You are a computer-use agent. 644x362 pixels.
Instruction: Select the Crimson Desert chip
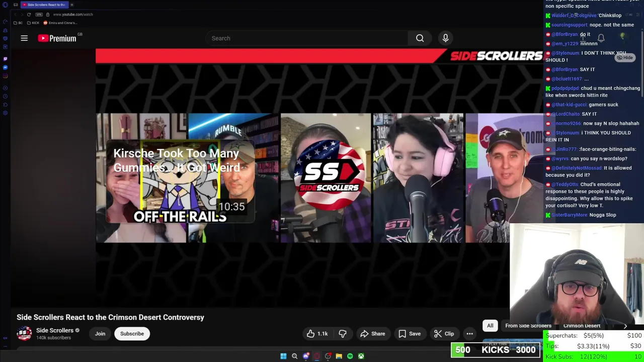pos(582,326)
